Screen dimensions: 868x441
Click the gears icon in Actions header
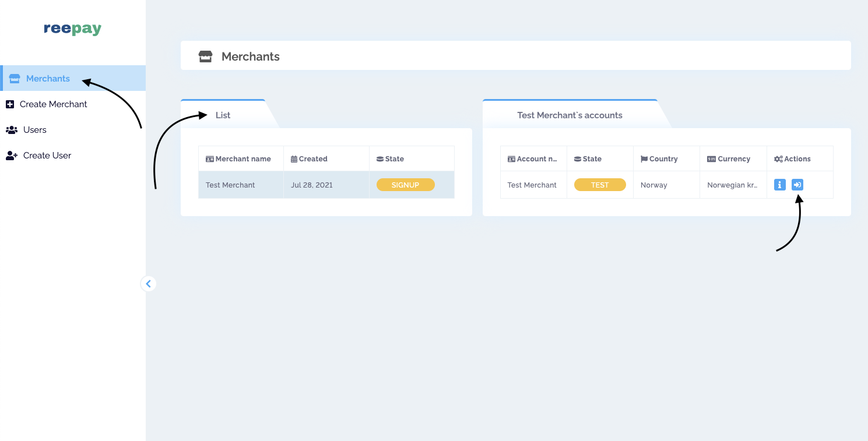point(778,159)
